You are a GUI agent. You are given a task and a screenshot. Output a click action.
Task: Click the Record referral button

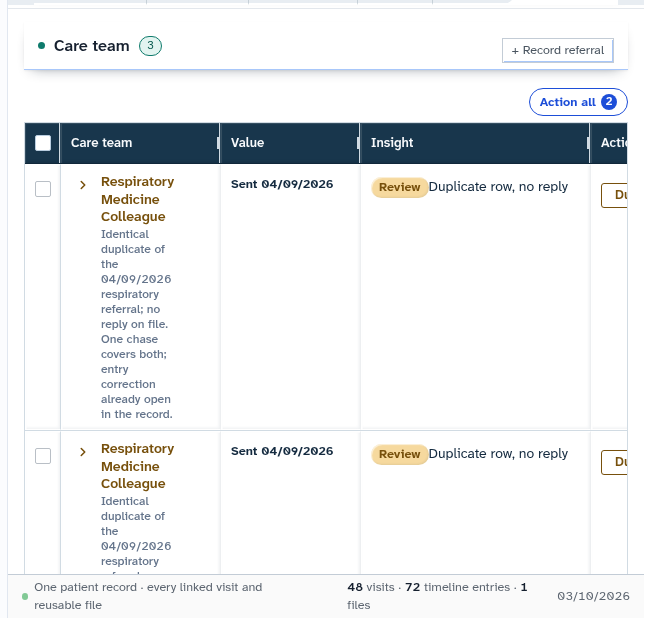(x=557, y=50)
